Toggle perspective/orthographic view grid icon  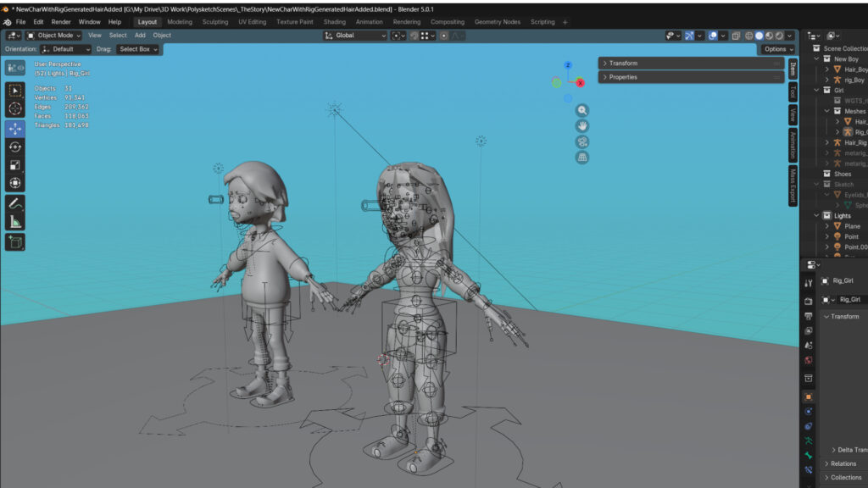tap(582, 158)
